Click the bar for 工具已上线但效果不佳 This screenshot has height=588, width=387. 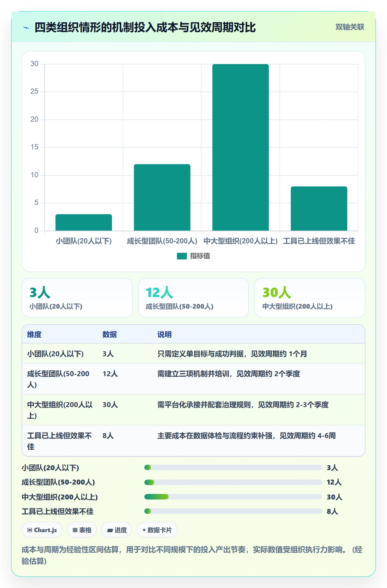(319, 209)
